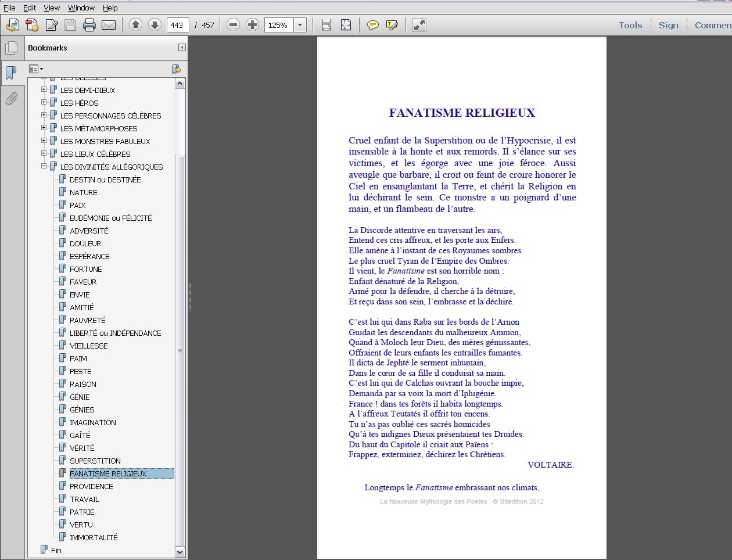Open the zoom level dropdown arrow
The width and height of the screenshot is (732, 560).
coord(300,25)
